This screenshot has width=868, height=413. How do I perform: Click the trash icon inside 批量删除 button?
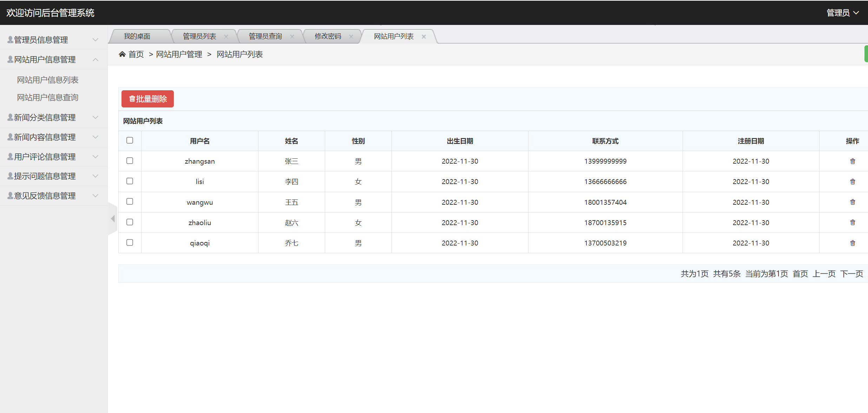coord(132,99)
